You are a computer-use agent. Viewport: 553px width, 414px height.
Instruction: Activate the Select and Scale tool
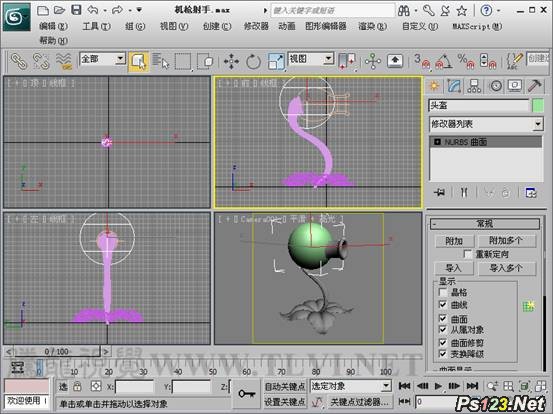276,62
